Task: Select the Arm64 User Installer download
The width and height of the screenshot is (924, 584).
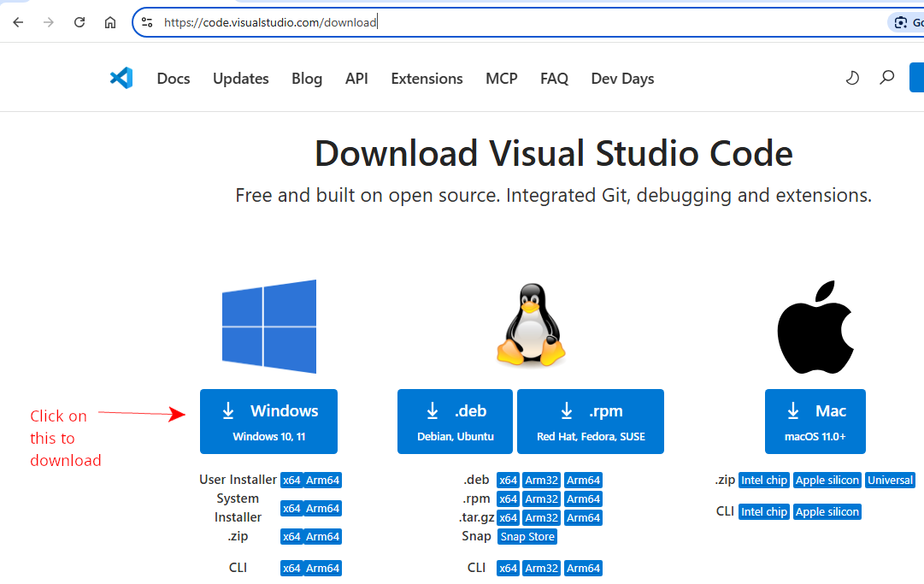Action: coord(323,480)
